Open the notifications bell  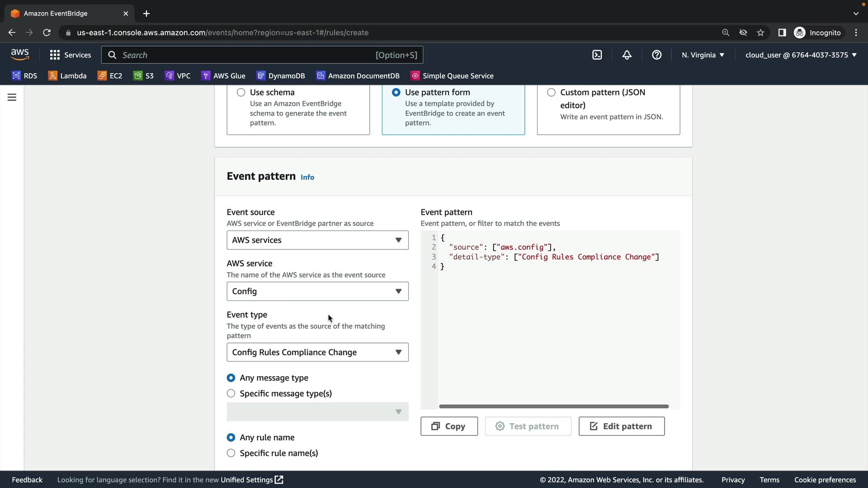(627, 55)
